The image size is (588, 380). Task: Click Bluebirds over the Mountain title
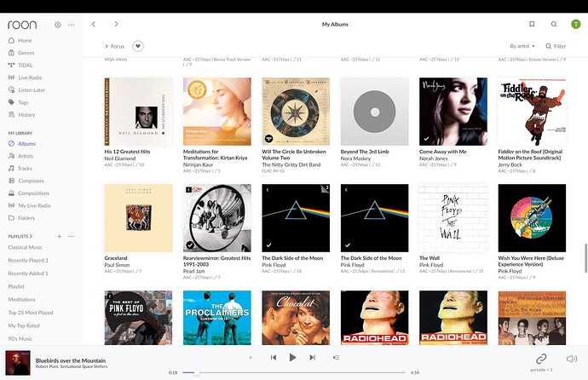coord(71,360)
